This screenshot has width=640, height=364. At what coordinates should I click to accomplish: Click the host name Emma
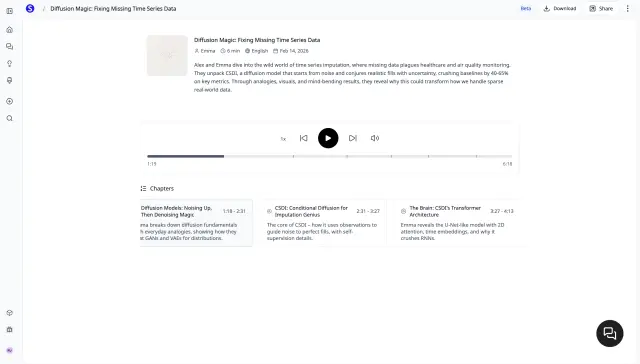(204, 51)
